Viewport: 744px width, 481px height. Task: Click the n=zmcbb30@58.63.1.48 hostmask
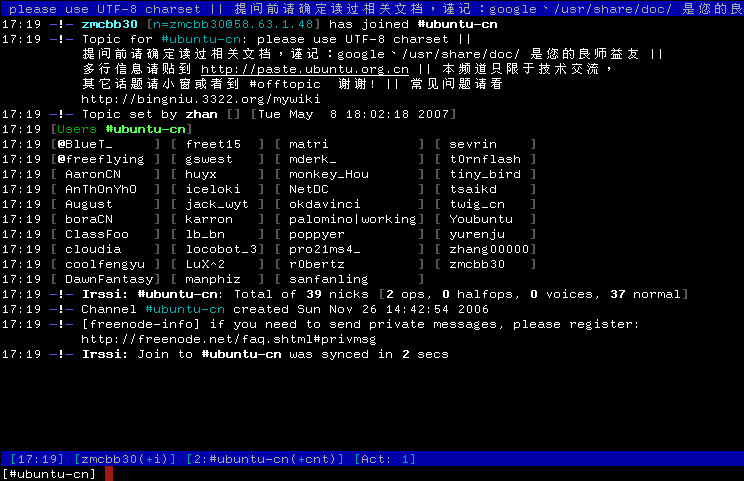(233, 24)
